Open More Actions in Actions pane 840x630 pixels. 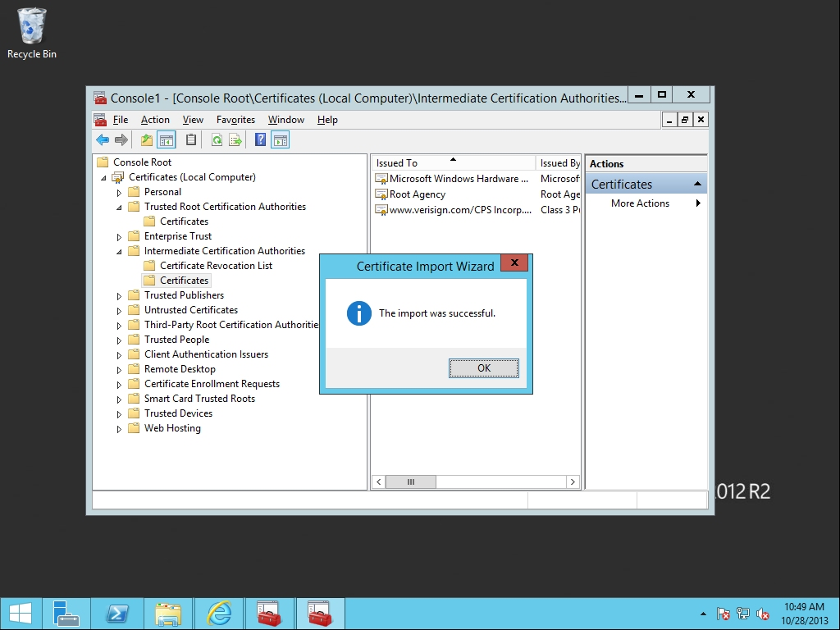640,203
